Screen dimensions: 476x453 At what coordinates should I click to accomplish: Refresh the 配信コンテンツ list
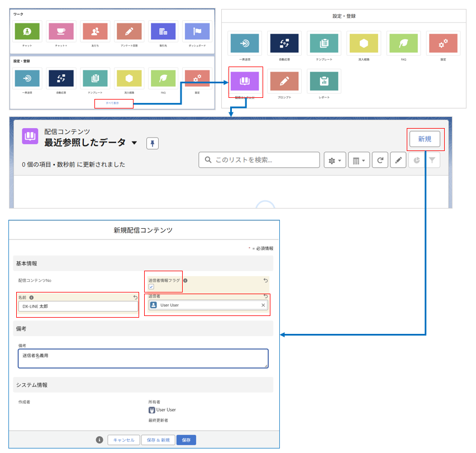point(380,161)
